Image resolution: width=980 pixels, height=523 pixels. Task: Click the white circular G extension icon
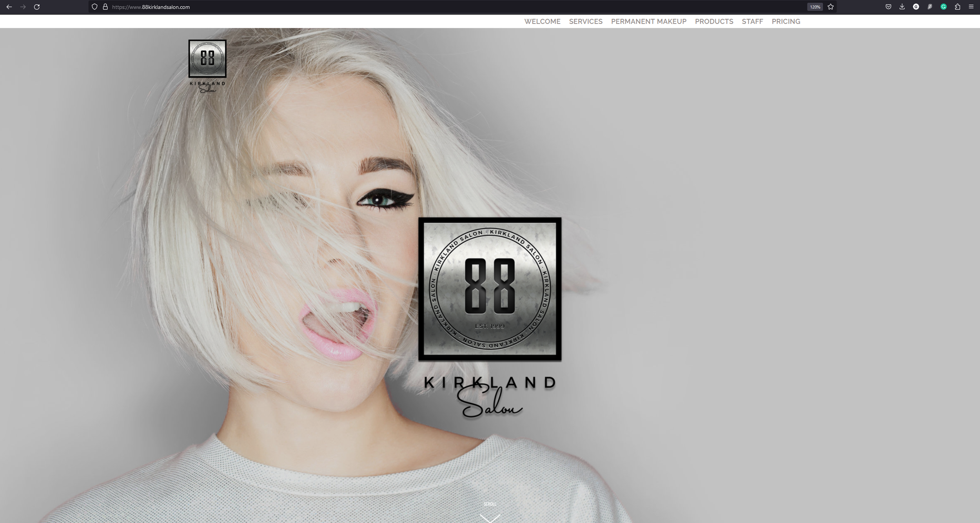916,7
